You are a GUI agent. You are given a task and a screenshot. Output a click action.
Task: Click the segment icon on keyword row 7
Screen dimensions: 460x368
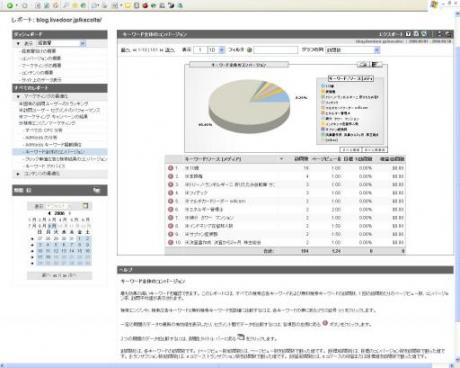pos(171,218)
